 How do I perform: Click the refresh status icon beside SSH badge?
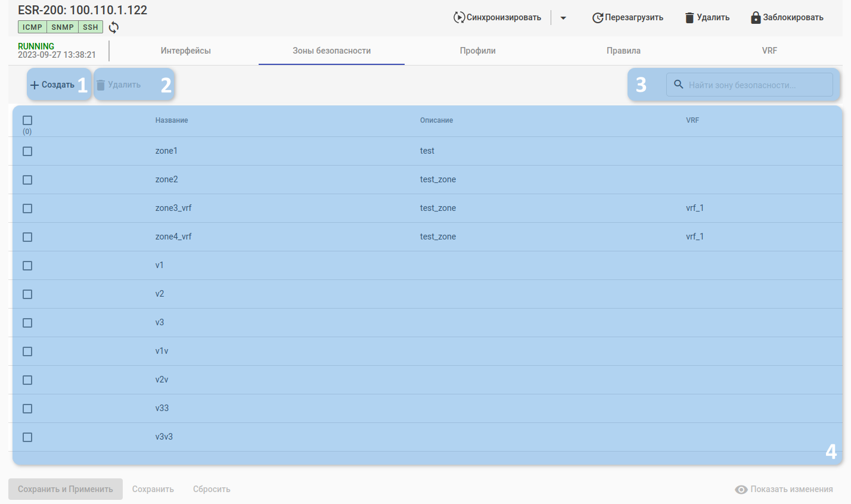coord(114,27)
